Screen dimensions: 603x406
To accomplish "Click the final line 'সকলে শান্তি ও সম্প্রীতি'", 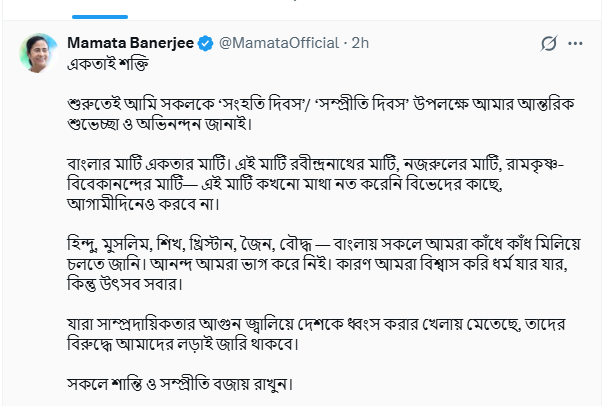I will tap(184, 385).
